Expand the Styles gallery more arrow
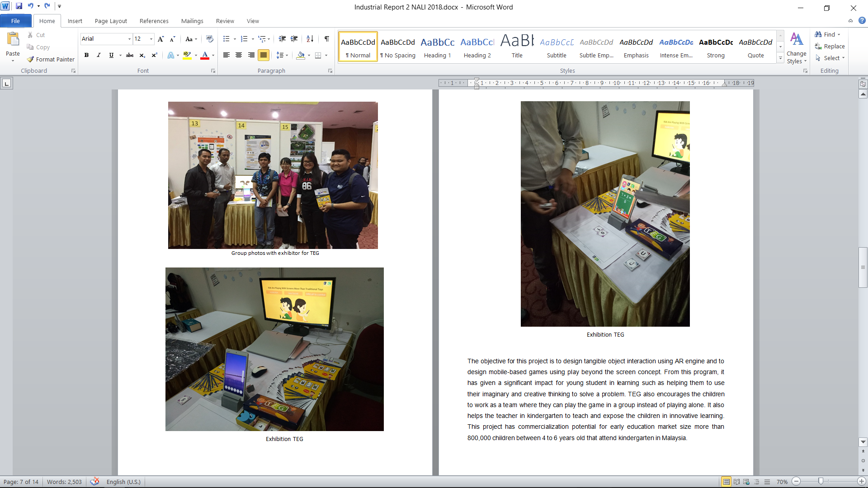This screenshot has width=868, height=488. [780, 58]
